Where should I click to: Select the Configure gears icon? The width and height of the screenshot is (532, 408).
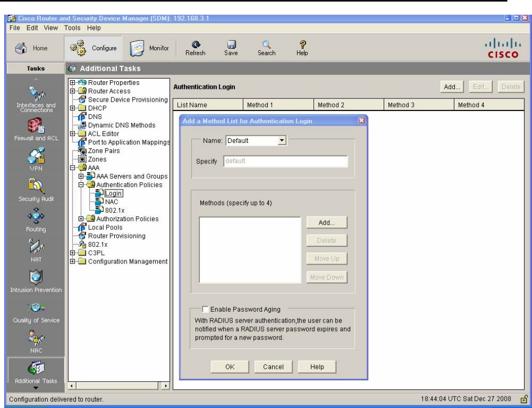coord(78,48)
